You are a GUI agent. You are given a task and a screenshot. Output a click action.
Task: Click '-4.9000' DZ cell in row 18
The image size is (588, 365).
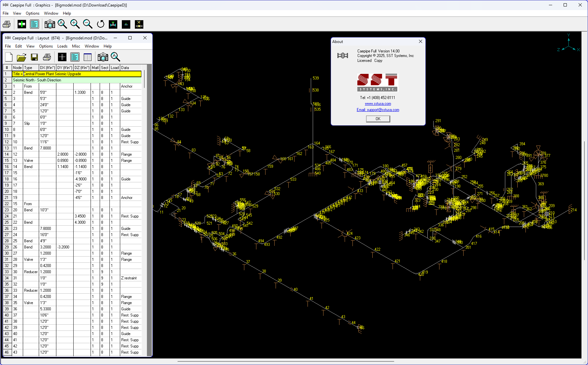pyautogui.click(x=82, y=179)
